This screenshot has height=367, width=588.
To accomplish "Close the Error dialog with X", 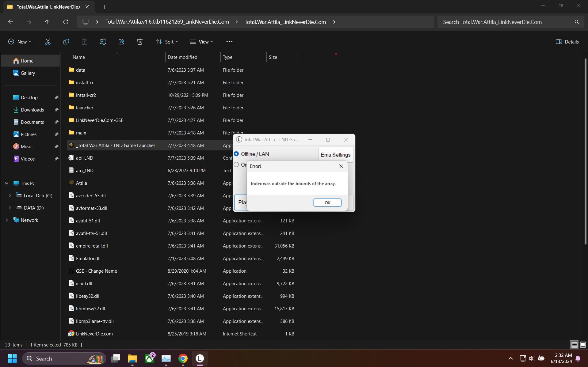I will (x=341, y=166).
